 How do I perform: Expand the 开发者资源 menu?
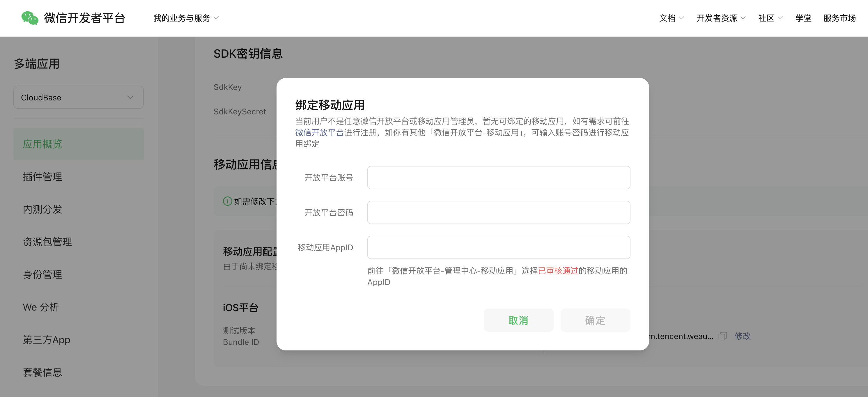point(721,18)
